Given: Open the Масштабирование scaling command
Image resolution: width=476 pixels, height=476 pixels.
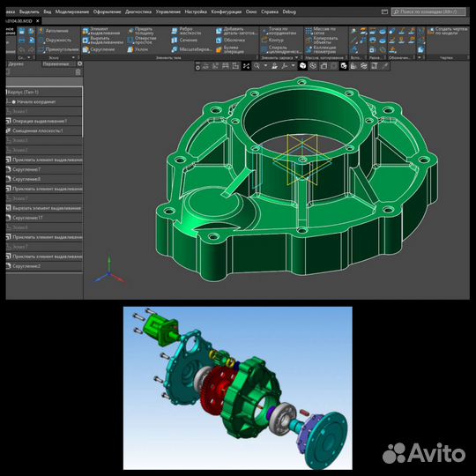Looking at the screenshot, I should tap(191, 49).
